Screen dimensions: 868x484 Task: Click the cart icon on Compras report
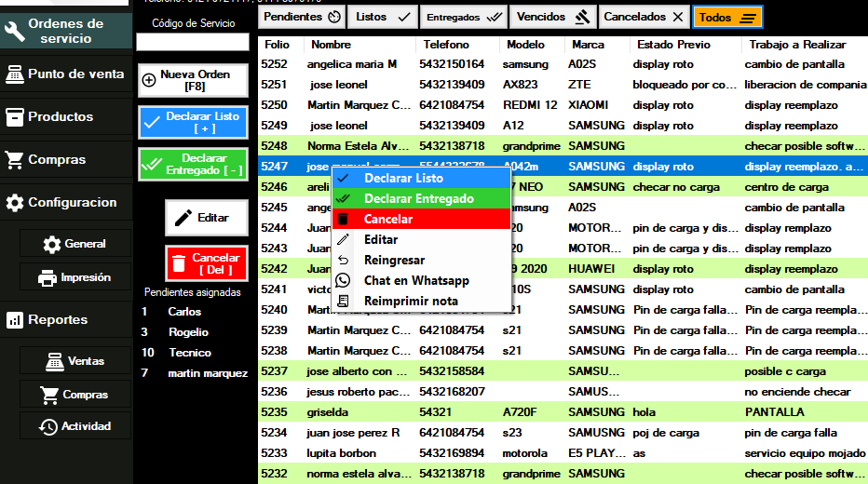coord(49,395)
